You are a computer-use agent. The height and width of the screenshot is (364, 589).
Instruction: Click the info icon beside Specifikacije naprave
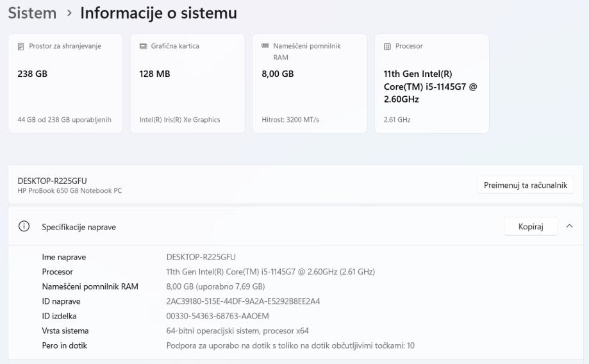tap(25, 227)
